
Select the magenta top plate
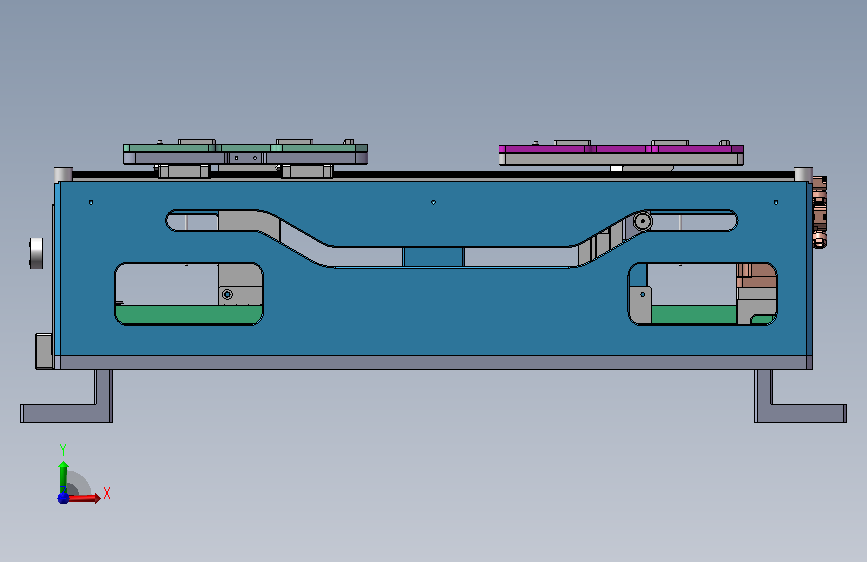pos(621,149)
